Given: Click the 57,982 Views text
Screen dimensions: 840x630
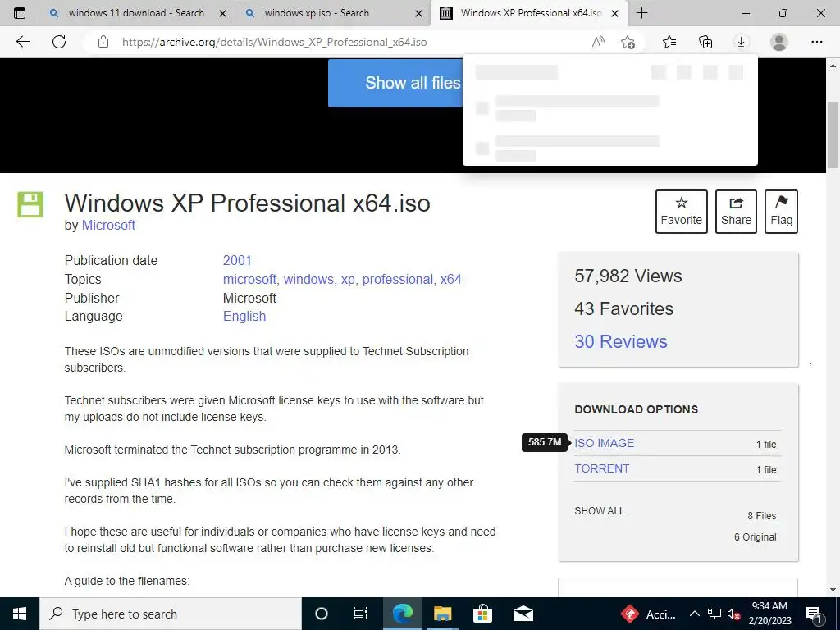Looking at the screenshot, I should 628,276.
